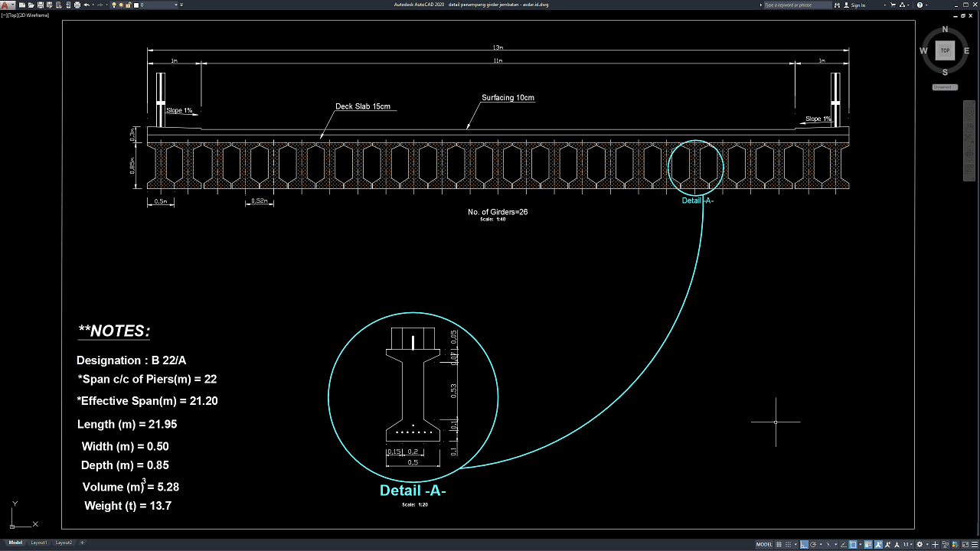Image resolution: width=980 pixels, height=551 pixels.
Task: Click the Help question mark icon
Action: (920, 5)
